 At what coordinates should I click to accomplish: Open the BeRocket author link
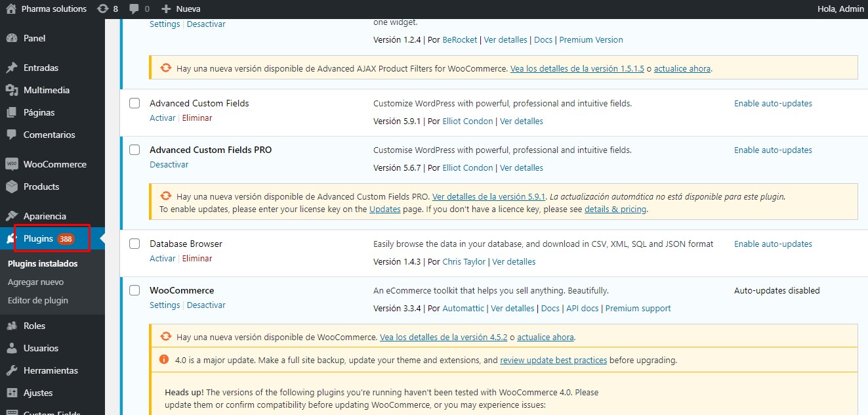tap(460, 40)
